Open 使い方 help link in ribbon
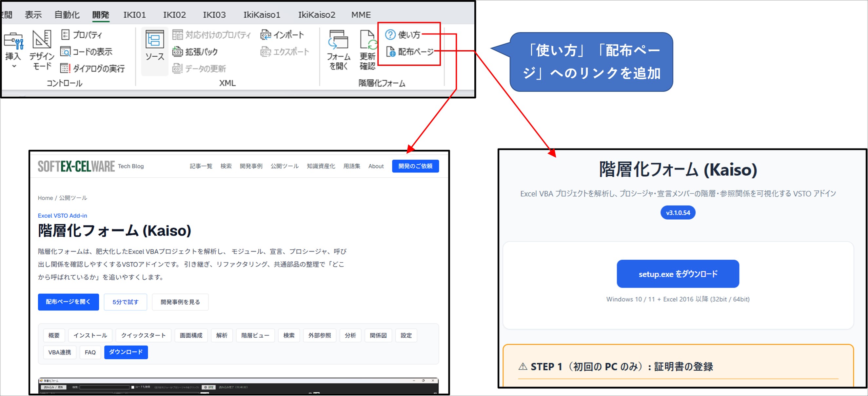The image size is (868, 396). (403, 35)
